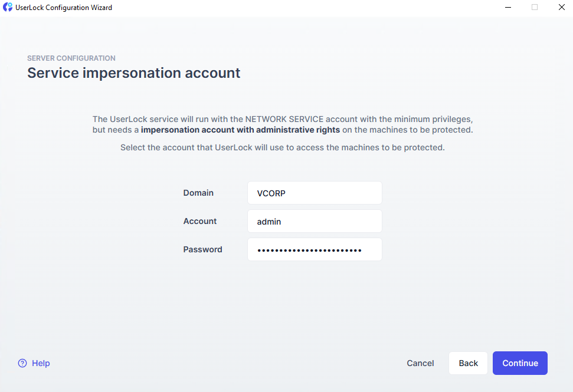This screenshot has height=392, width=573.
Task: Open the Help link
Action: (x=41, y=363)
